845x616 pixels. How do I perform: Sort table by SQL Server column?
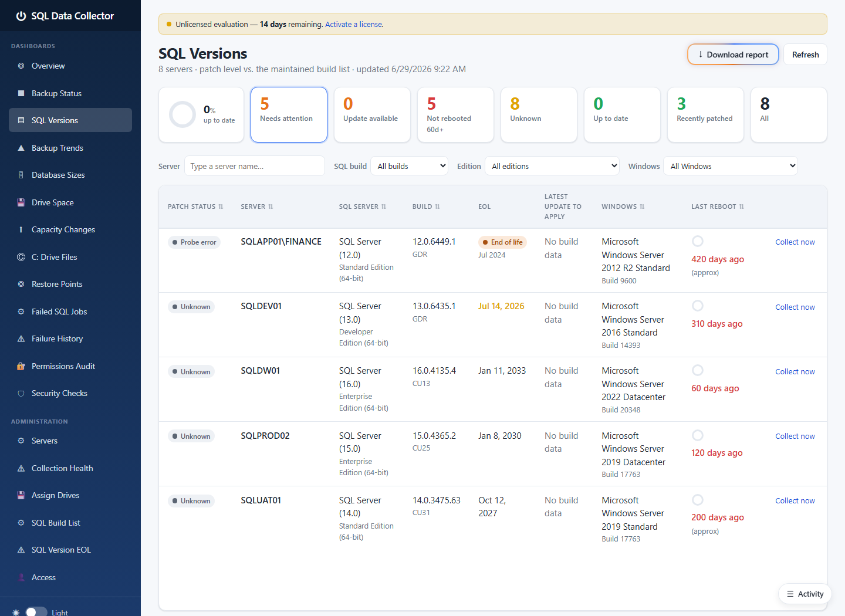pyautogui.click(x=363, y=207)
